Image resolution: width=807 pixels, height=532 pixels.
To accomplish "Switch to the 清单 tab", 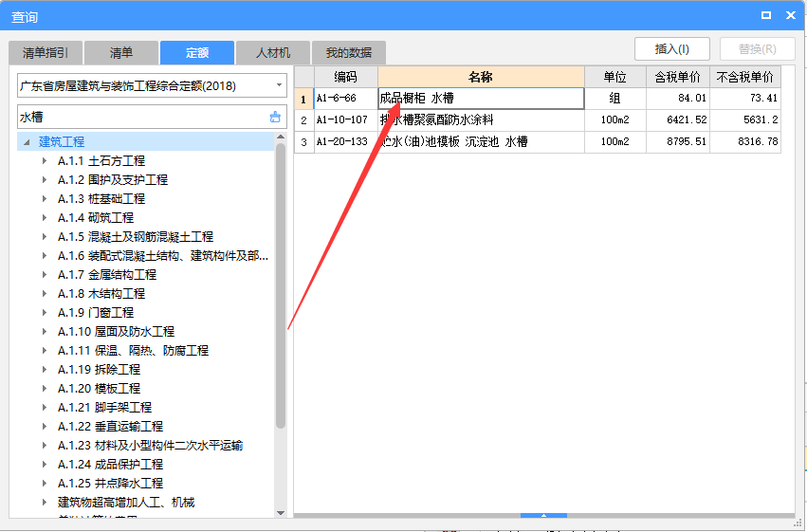I will coord(121,52).
